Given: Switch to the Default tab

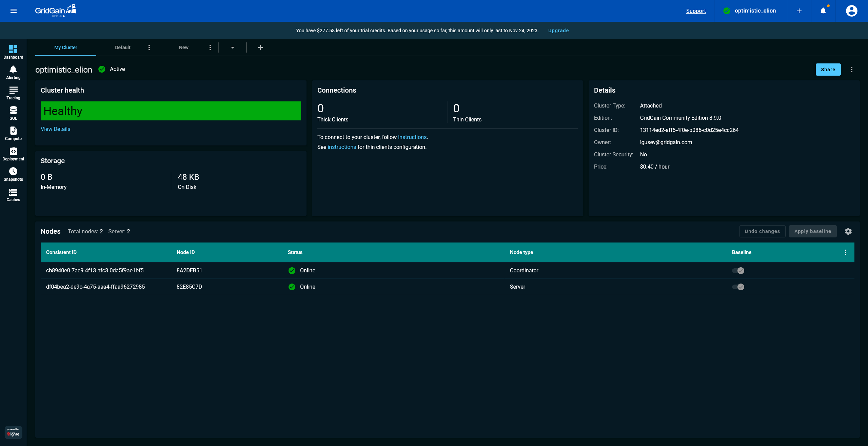Looking at the screenshot, I should 123,47.
